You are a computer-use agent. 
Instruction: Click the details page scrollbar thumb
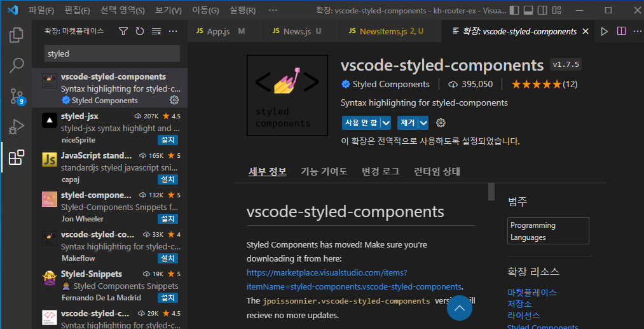tap(491, 192)
